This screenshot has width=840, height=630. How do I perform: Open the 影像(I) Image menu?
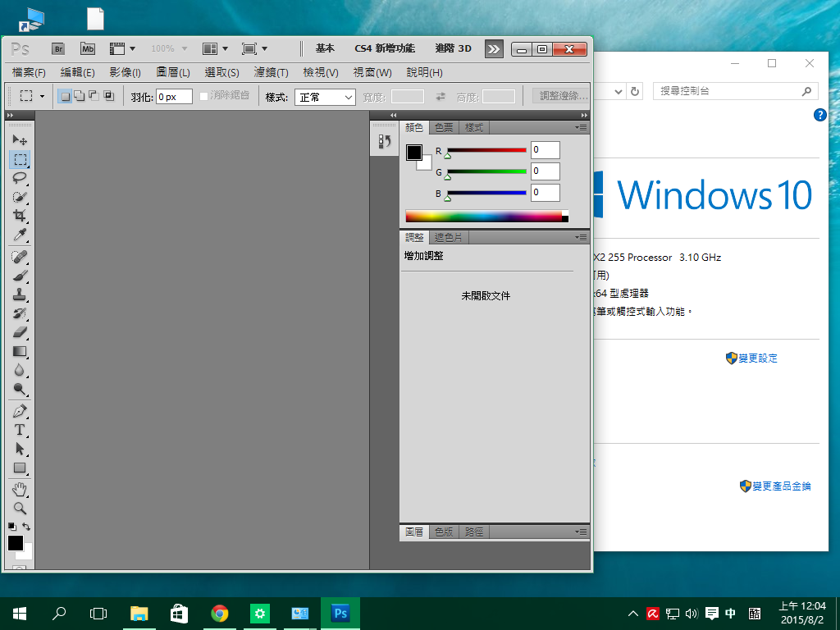click(125, 72)
